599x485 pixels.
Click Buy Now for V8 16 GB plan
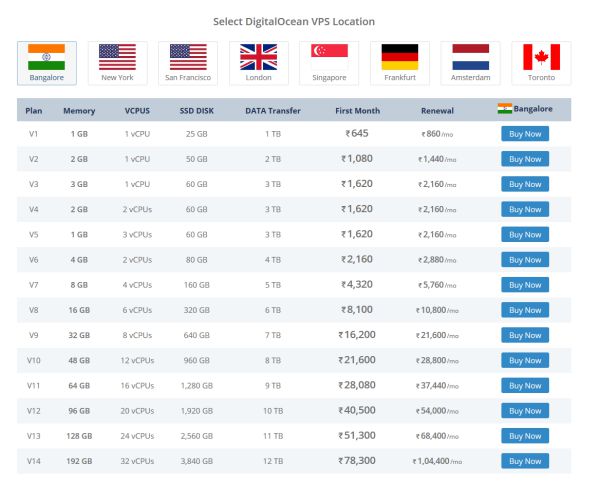(525, 310)
